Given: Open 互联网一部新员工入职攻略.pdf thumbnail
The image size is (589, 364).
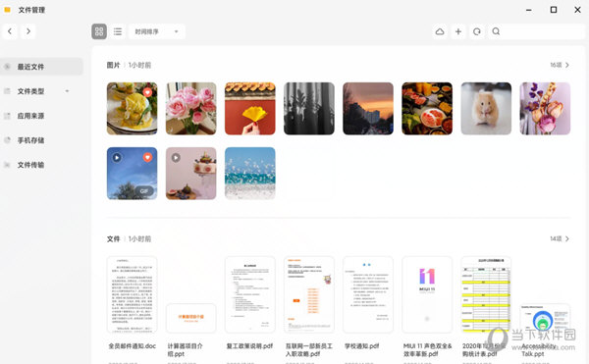Looking at the screenshot, I should [309, 294].
